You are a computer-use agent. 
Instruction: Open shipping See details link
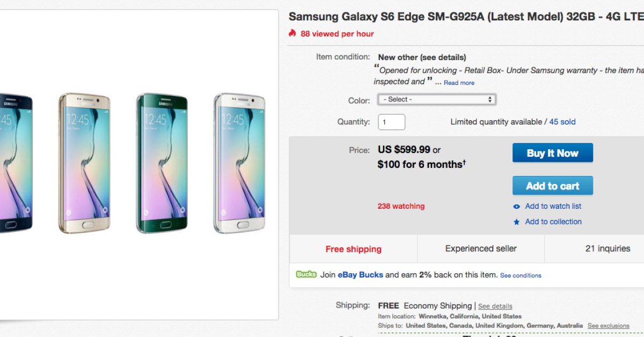point(495,306)
